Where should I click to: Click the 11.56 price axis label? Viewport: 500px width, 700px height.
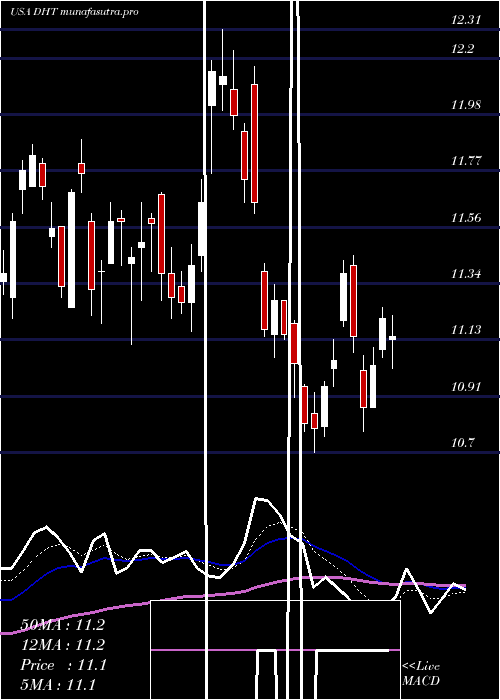pyautogui.click(x=466, y=218)
